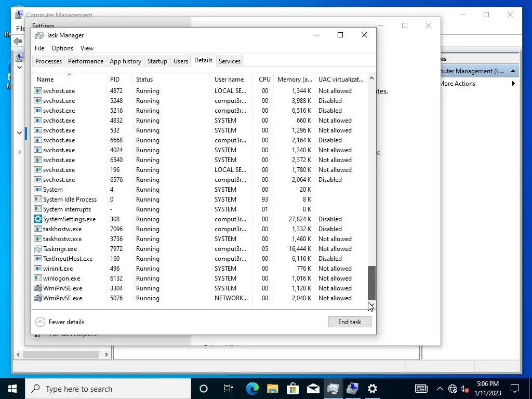Screen dimensions: 532x399
Task: Click the network globe tray icon
Action: [453, 389]
